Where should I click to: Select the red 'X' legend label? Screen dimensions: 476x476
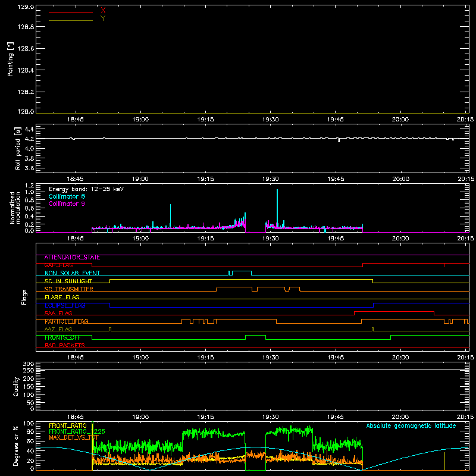(x=103, y=11)
